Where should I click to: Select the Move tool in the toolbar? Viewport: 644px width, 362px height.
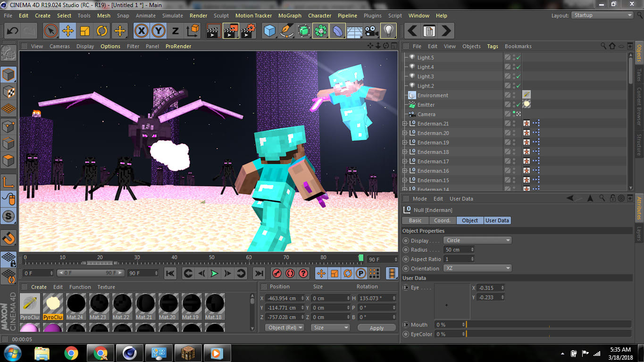tap(67, 31)
